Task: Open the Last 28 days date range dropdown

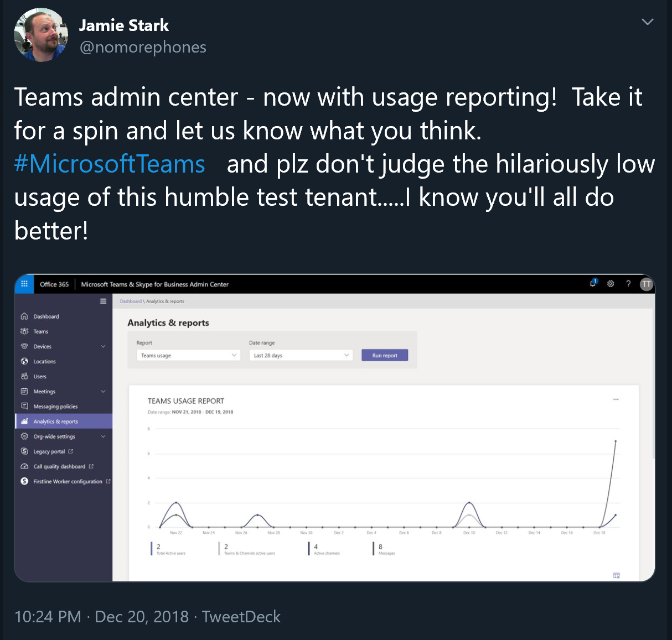Action: pyautogui.click(x=301, y=355)
